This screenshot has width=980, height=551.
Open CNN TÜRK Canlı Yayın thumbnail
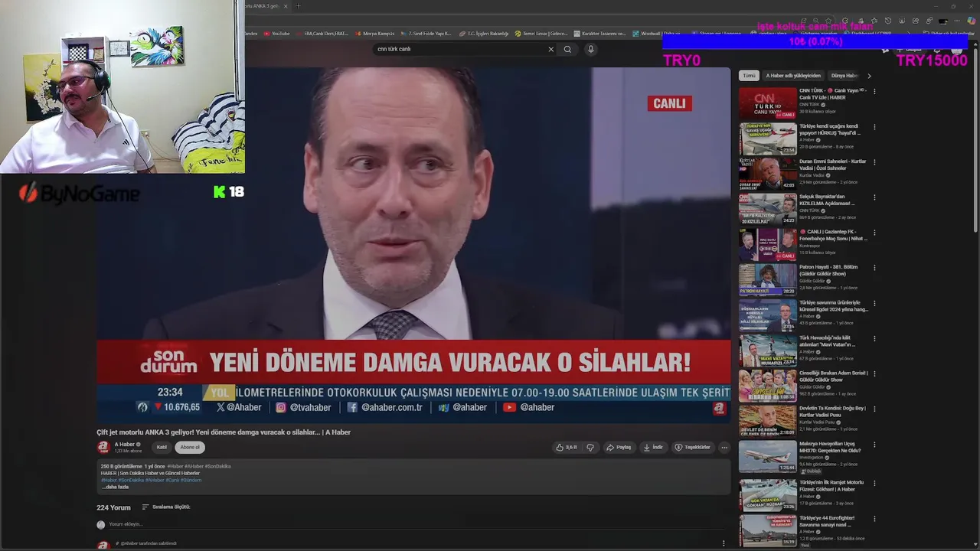pyautogui.click(x=767, y=103)
